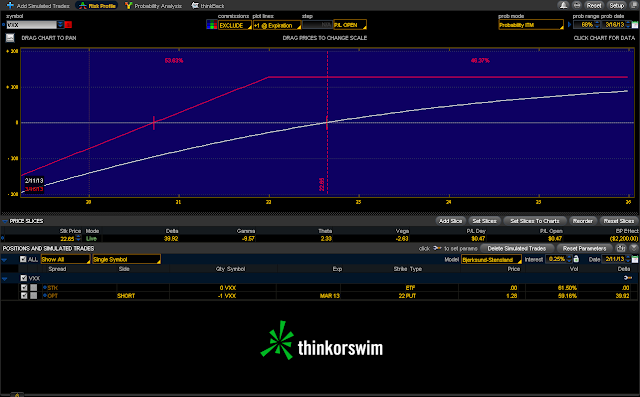
Task: Open the symbol dropdown arrow
Action: pyautogui.click(x=60, y=25)
